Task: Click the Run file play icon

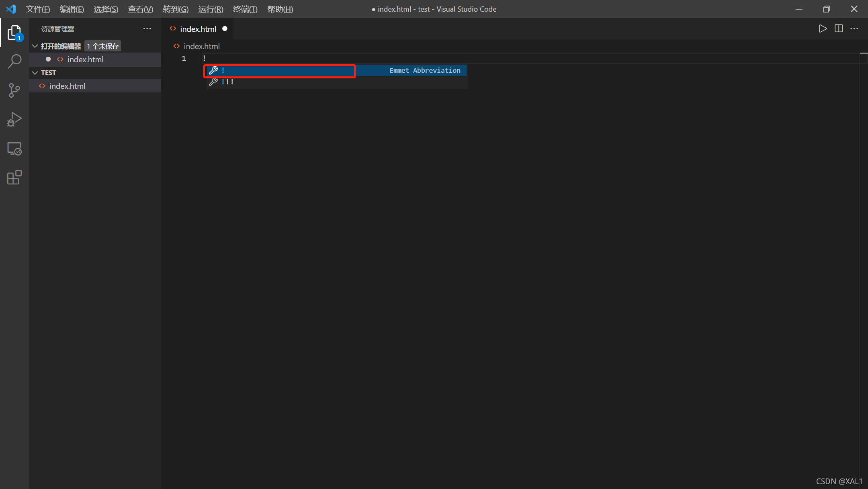Action: click(x=823, y=29)
